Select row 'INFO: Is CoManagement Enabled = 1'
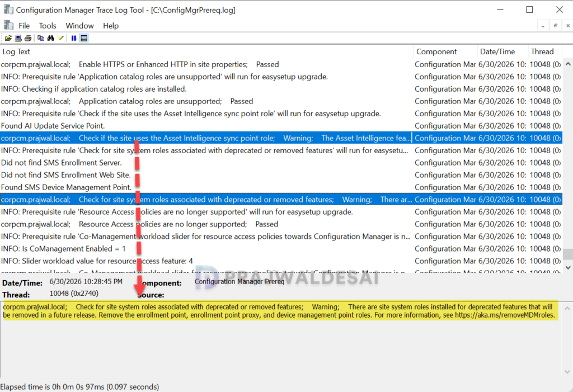This screenshot has height=392, width=573. point(281,249)
